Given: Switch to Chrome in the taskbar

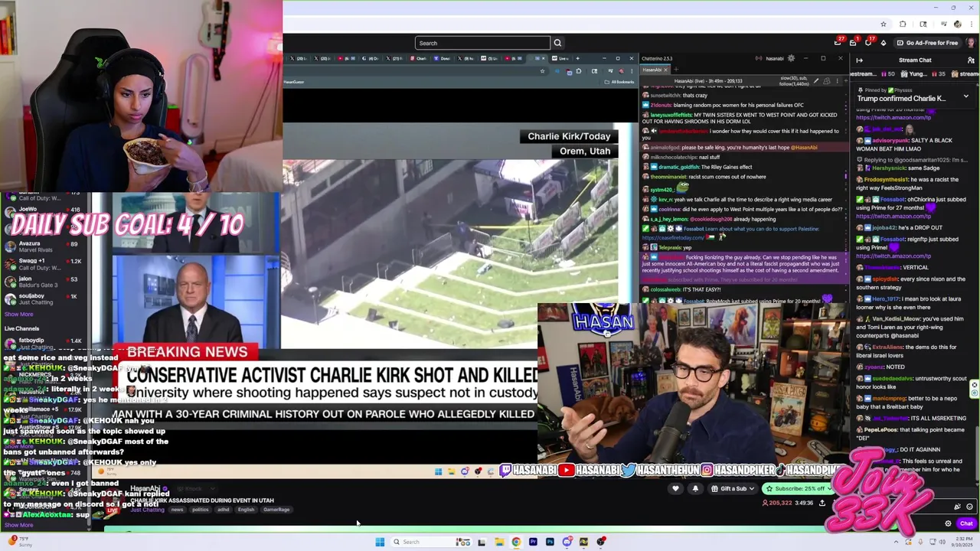Looking at the screenshot, I should [x=516, y=542].
